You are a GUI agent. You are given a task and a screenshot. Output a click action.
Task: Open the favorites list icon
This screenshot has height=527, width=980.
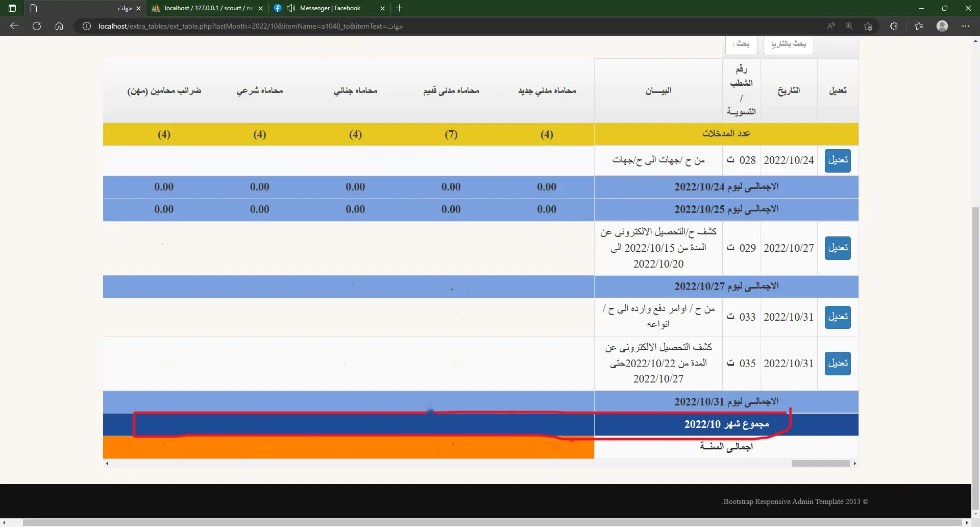919,26
